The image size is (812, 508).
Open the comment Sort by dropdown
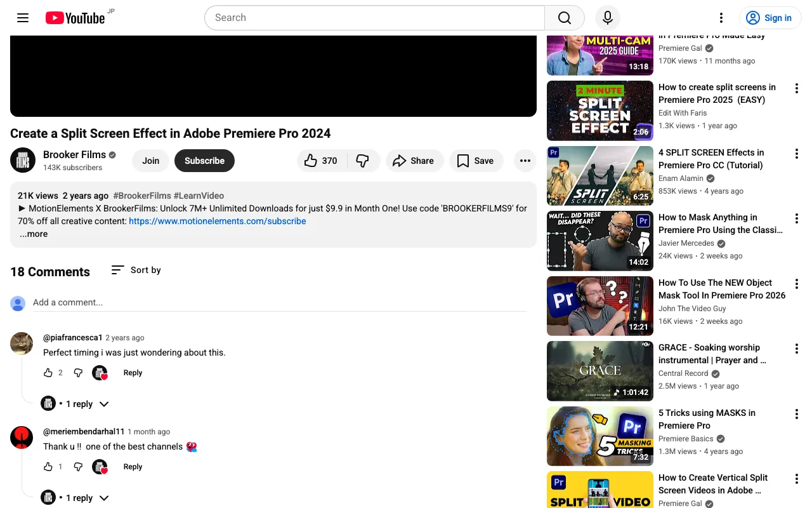(135, 270)
